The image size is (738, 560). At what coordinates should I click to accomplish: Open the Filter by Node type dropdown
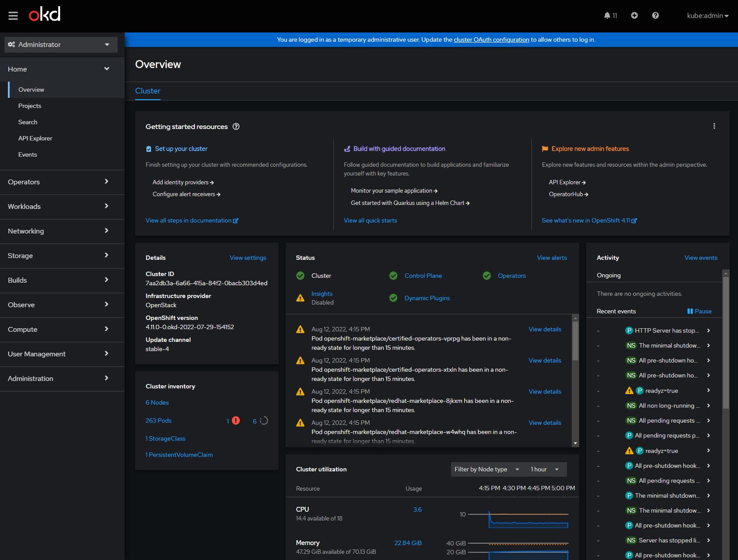coord(487,469)
